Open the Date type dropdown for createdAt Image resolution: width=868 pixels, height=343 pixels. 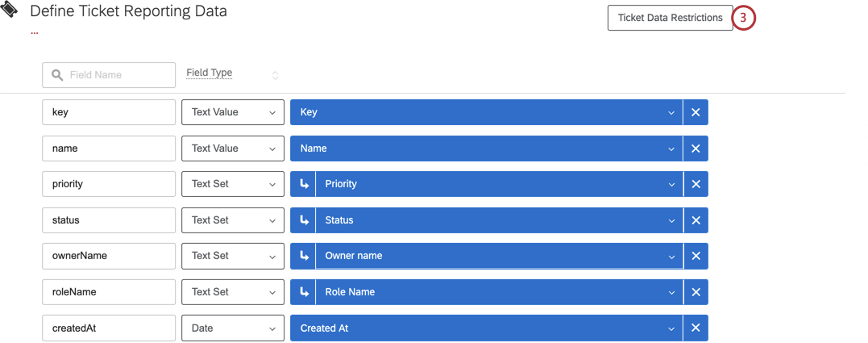point(232,328)
